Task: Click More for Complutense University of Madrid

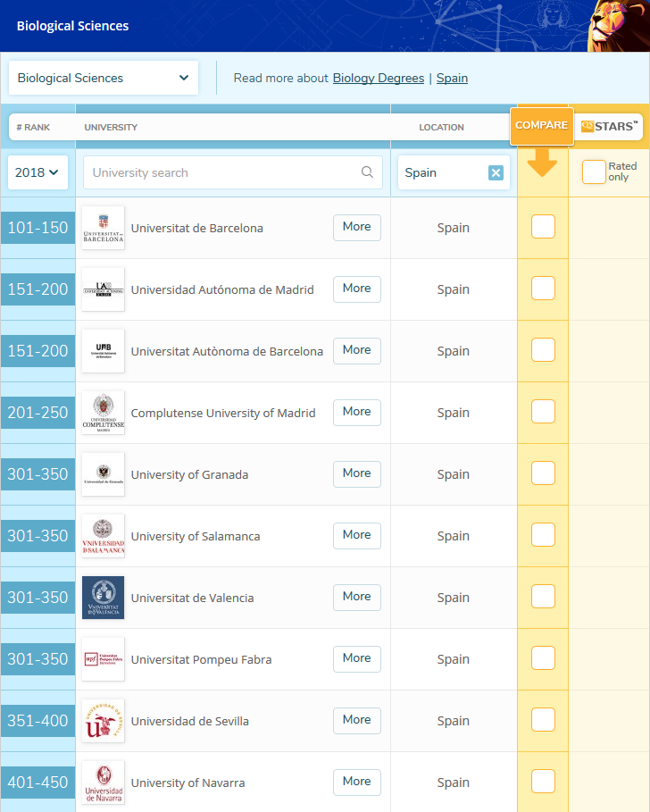Action: (x=357, y=412)
